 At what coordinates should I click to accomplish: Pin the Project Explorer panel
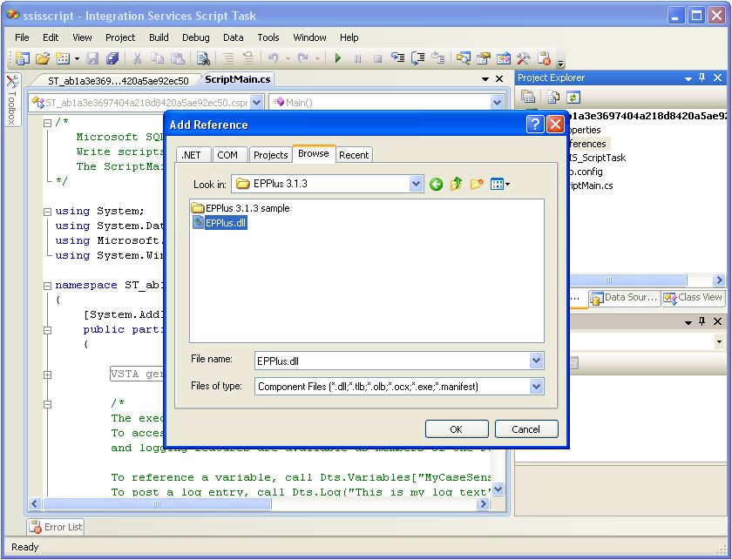coord(702,78)
